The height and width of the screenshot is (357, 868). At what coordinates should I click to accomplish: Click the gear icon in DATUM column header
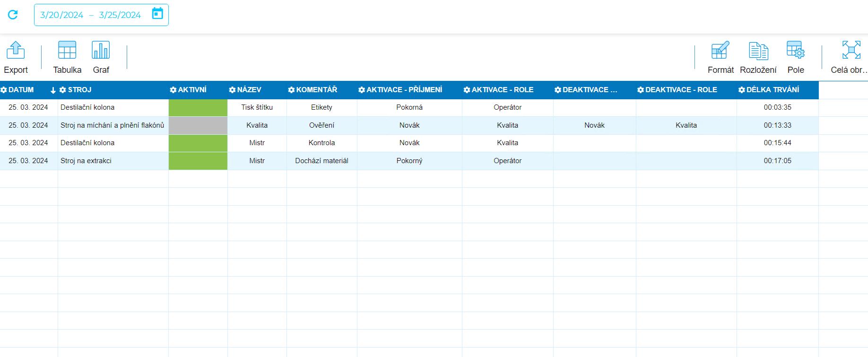[x=4, y=90]
